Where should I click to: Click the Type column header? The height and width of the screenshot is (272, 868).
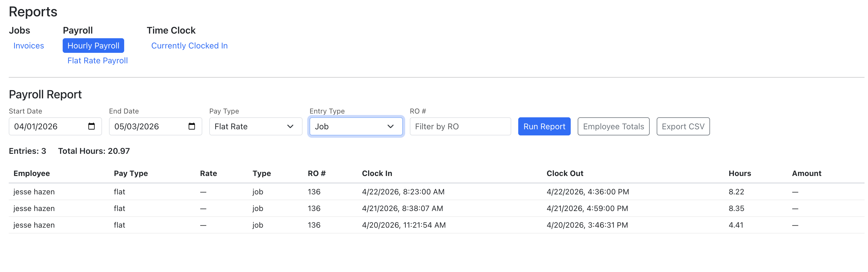262,173
